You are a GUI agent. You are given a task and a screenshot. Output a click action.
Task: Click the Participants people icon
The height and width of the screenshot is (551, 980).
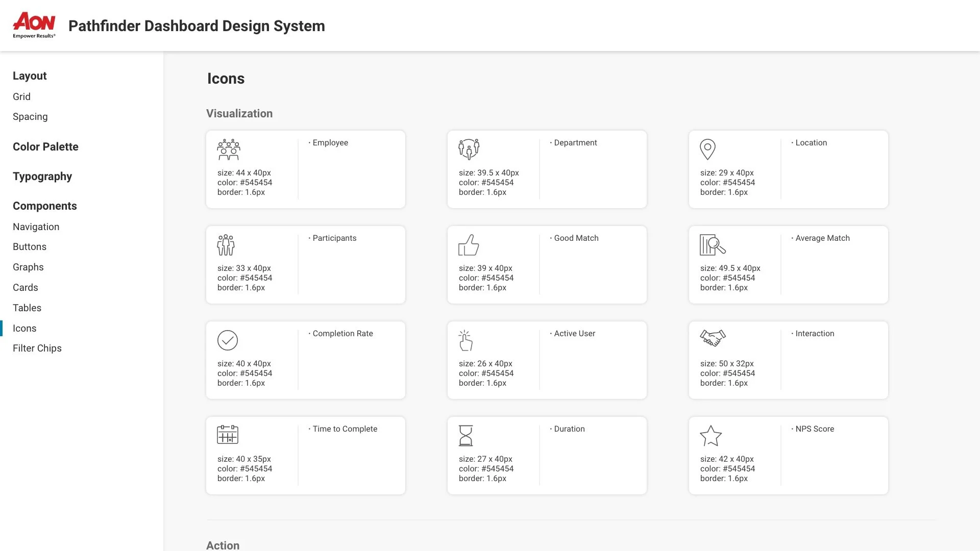pyautogui.click(x=226, y=245)
